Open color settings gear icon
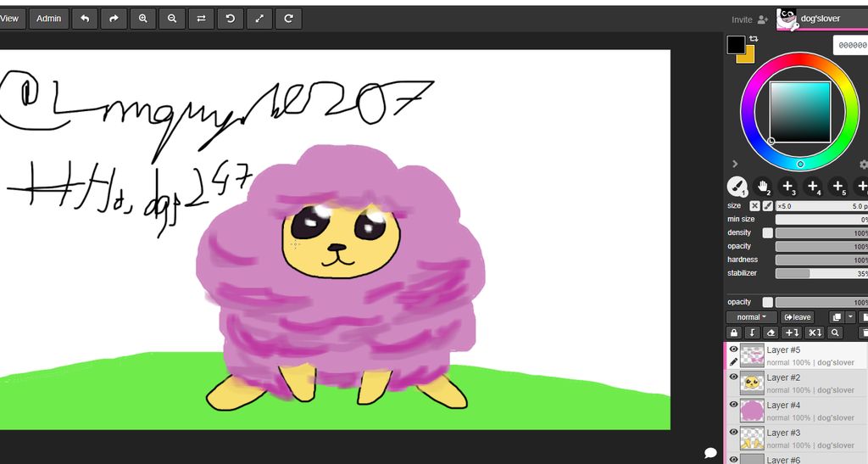Screen dimensions: 868x464 864,165
